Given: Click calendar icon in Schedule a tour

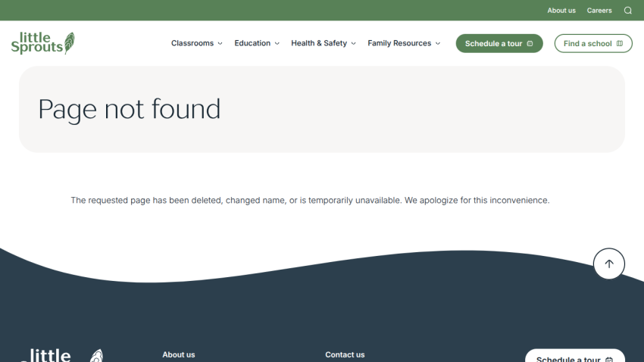Looking at the screenshot, I should pyautogui.click(x=530, y=43).
